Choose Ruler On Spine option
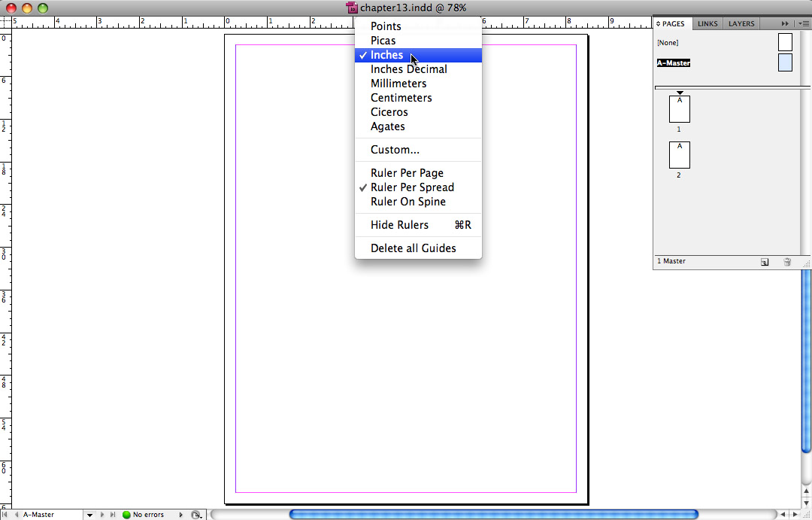Viewport: 812px width, 520px height. (x=408, y=202)
